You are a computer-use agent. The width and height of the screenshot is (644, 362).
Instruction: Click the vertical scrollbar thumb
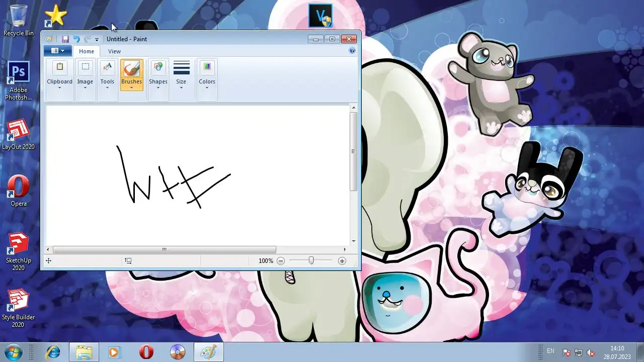354,151
